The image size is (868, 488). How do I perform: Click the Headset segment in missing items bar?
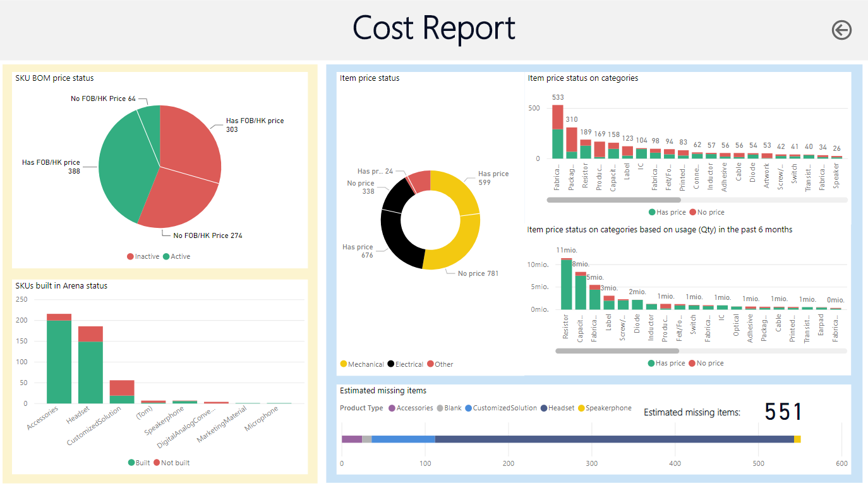point(613,439)
